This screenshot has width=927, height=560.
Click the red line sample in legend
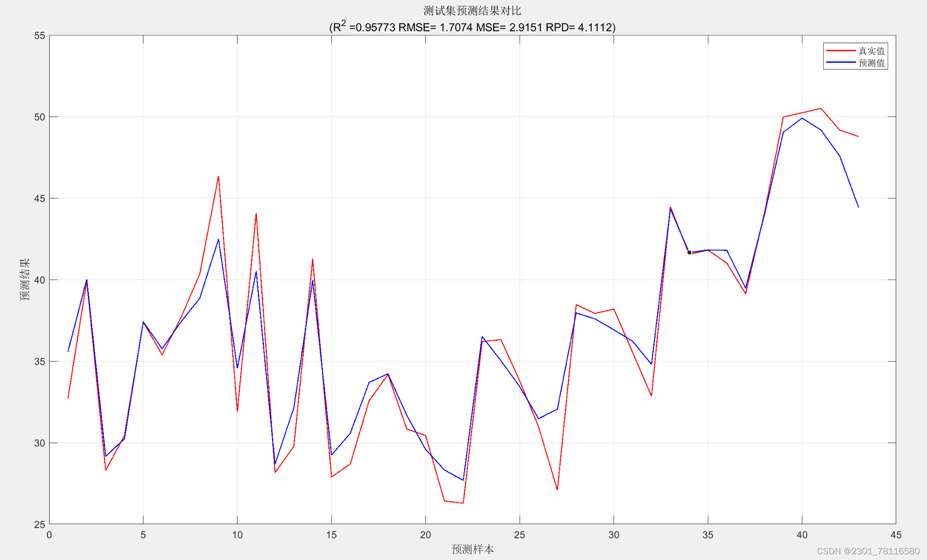tap(841, 51)
